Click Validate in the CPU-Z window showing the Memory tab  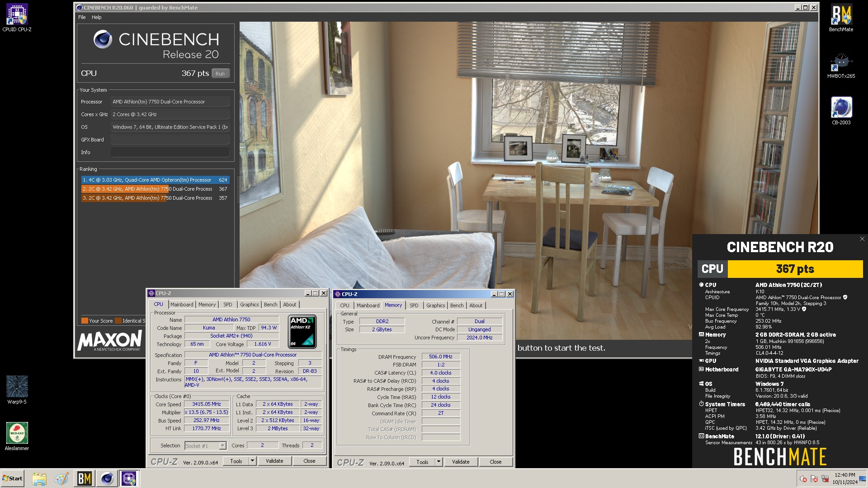pos(461,462)
